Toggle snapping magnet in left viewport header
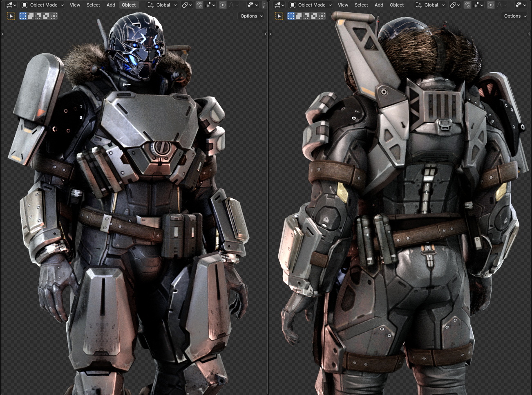The height and width of the screenshot is (395, 532). [x=199, y=5]
